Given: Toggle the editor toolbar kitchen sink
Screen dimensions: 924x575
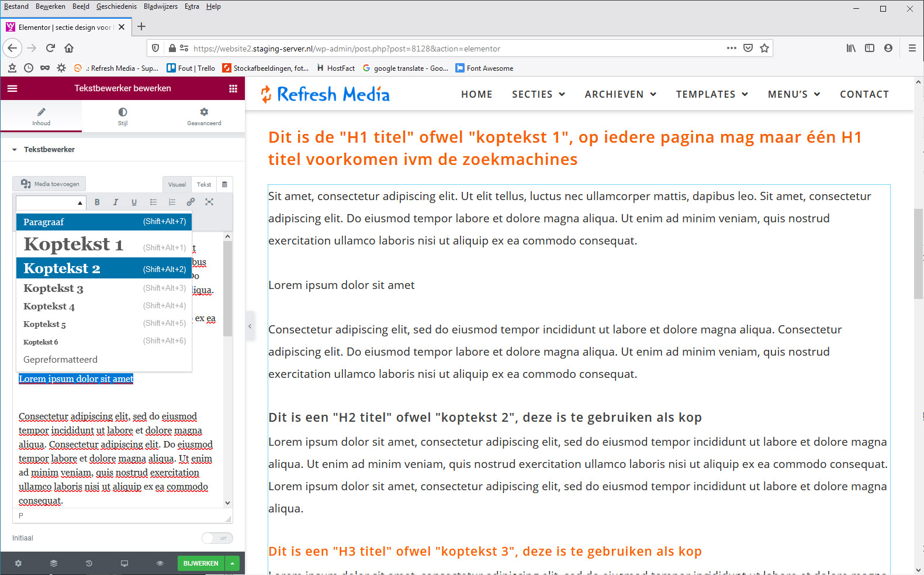Looking at the screenshot, I should point(224,184).
